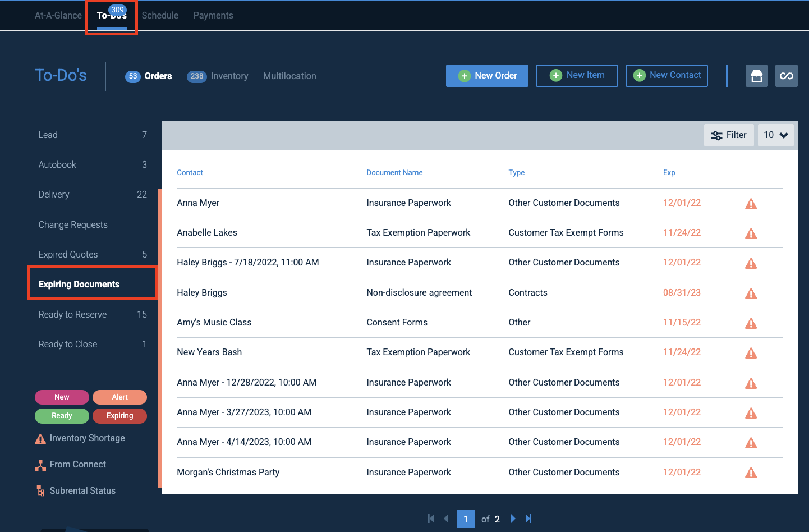The width and height of the screenshot is (809, 532).
Task: Open the Payments tab
Action: click(x=213, y=15)
